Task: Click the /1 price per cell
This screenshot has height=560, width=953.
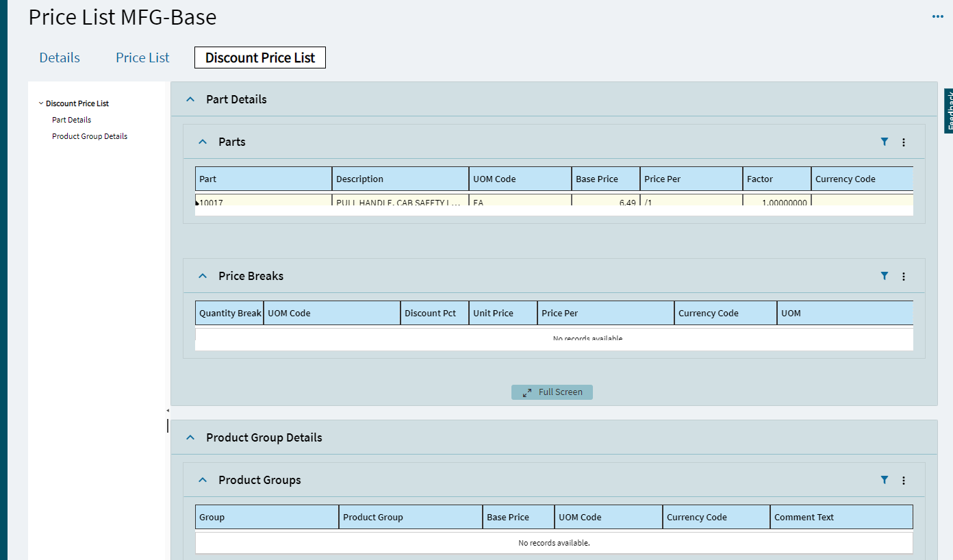Action: tap(691, 201)
